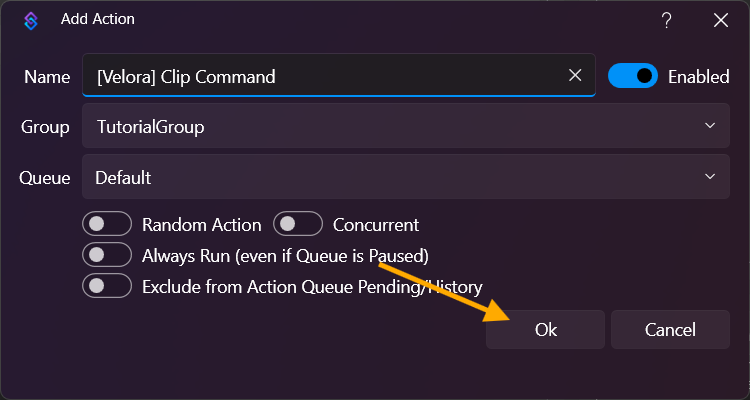
Task: Click the Group label text
Action: click(45, 127)
